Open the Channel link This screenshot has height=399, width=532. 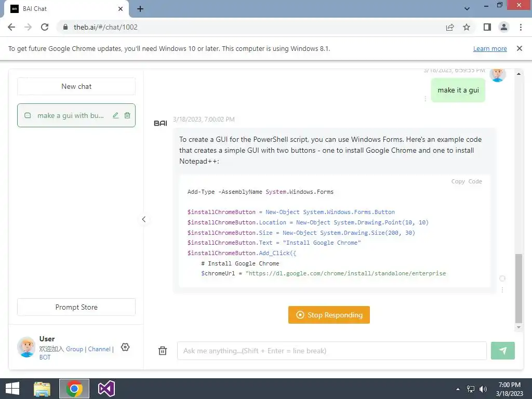click(x=99, y=349)
